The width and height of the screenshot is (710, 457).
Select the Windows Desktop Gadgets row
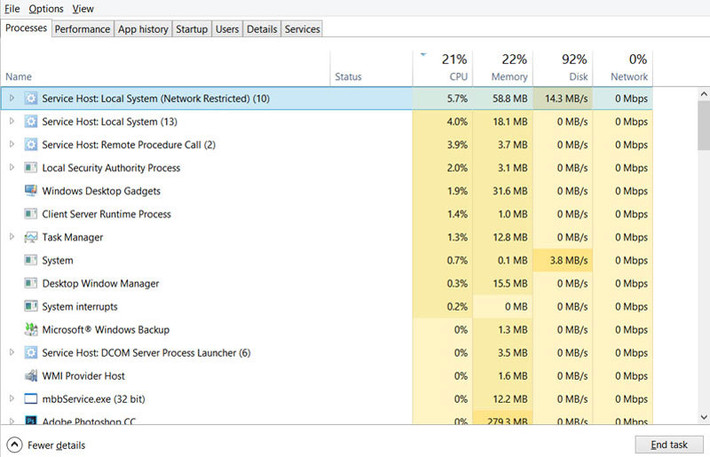pyautogui.click(x=327, y=191)
